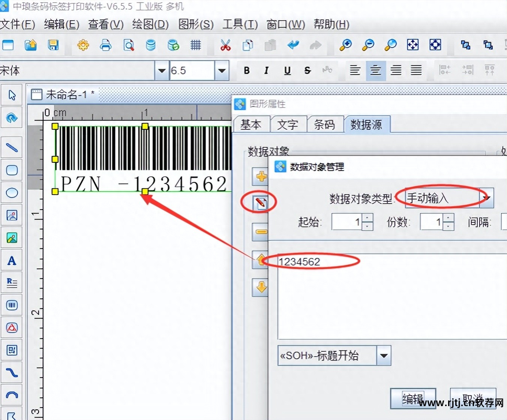Move data object down with the down arrow
The image size is (507, 420).
click(x=261, y=287)
